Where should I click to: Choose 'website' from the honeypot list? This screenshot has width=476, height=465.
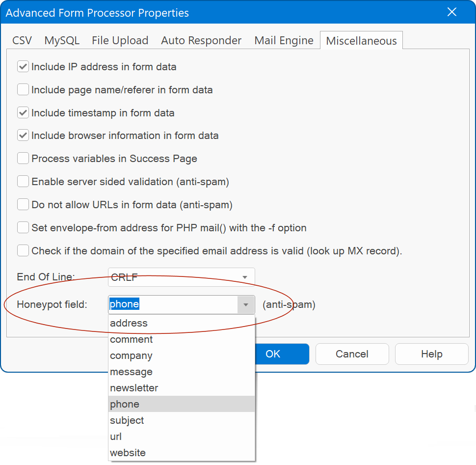(x=128, y=453)
